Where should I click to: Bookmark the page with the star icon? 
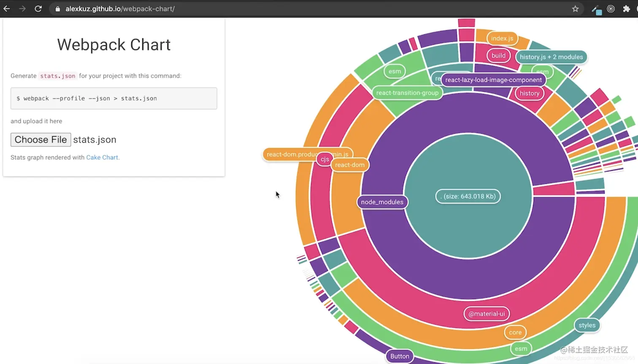click(x=575, y=9)
